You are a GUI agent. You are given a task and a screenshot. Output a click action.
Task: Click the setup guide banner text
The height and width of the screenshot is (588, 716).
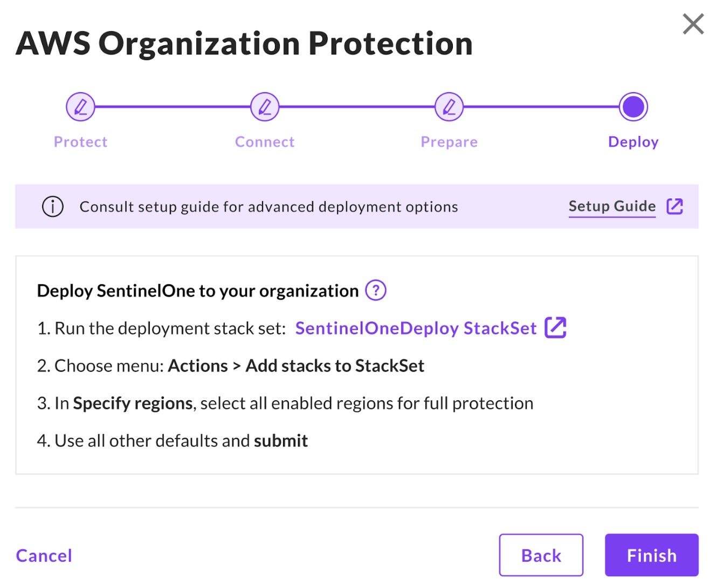pyautogui.click(x=268, y=207)
